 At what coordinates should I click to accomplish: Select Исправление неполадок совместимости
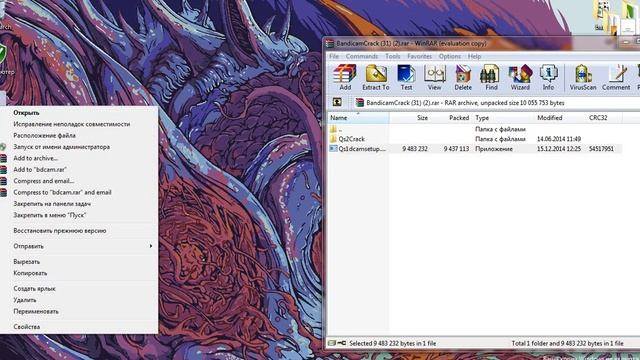click(79, 124)
